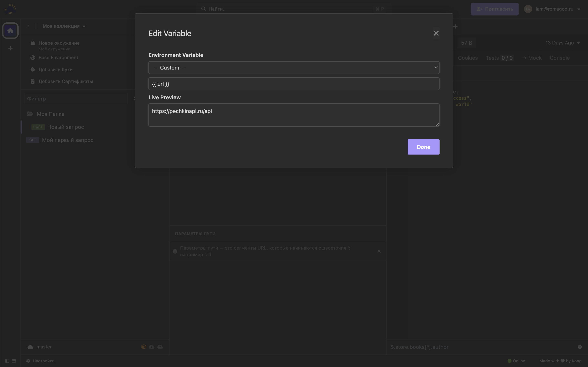The width and height of the screenshot is (588, 367).
Task: Open the -- Custom -- environment variable dropdown
Action: (293, 67)
